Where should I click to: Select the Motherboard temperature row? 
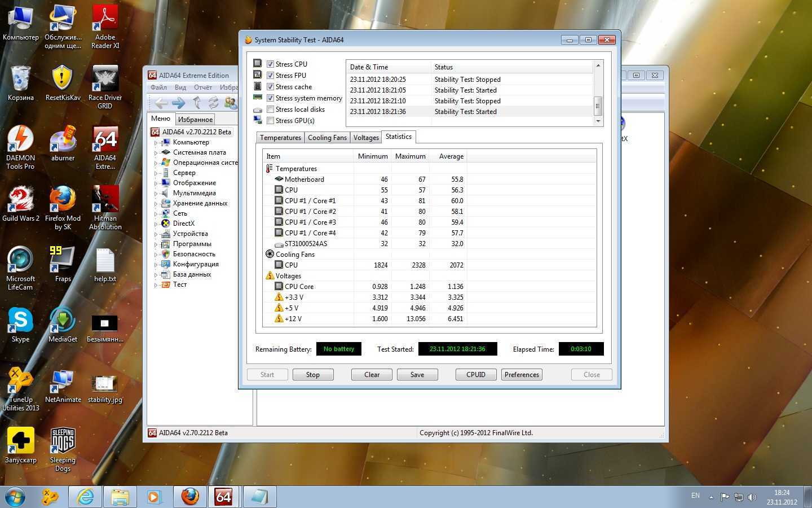[x=429, y=179]
